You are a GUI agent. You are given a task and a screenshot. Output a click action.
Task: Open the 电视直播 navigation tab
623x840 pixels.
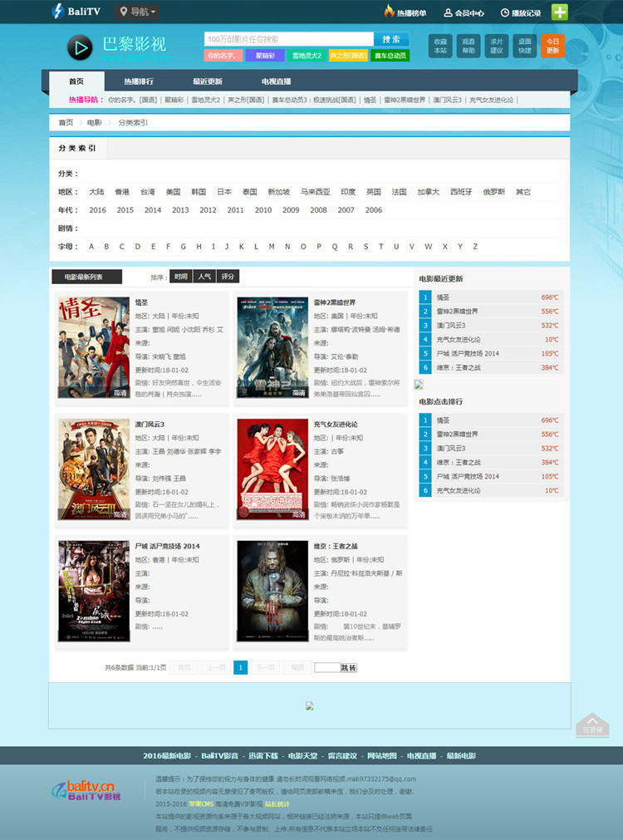[276, 81]
